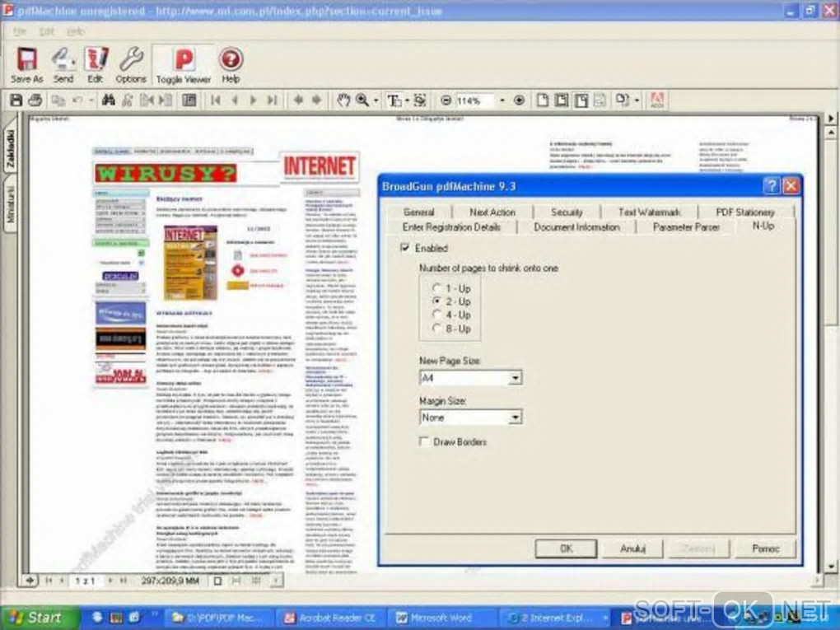Click the dialog's question mark help button
The height and width of the screenshot is (630, 840).
[x=772, y=186]
